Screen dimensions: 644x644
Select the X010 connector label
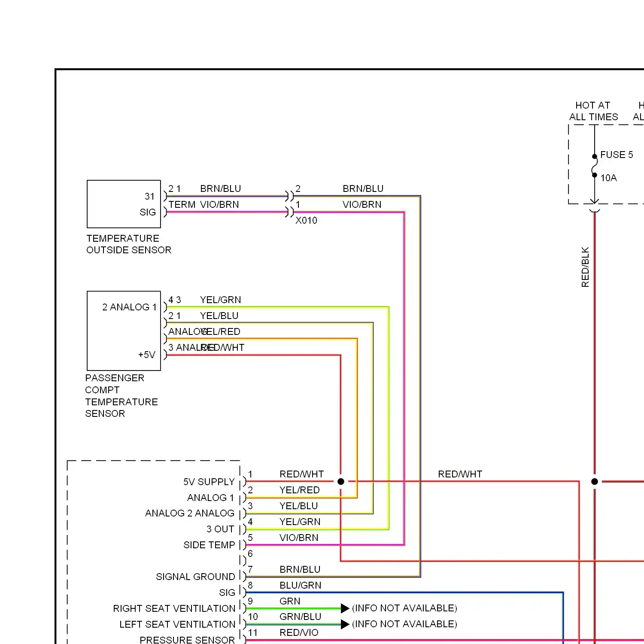[x=306, y=220]
